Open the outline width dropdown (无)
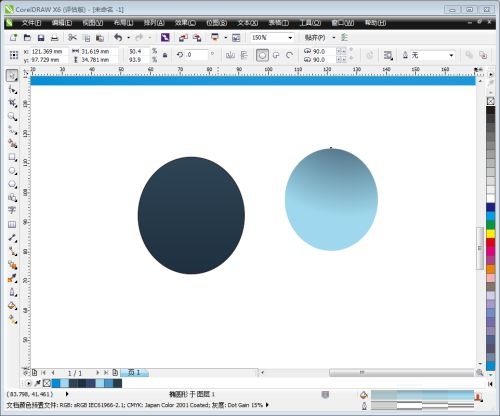Viewport: 500px width, 416px height. [451, 55]
